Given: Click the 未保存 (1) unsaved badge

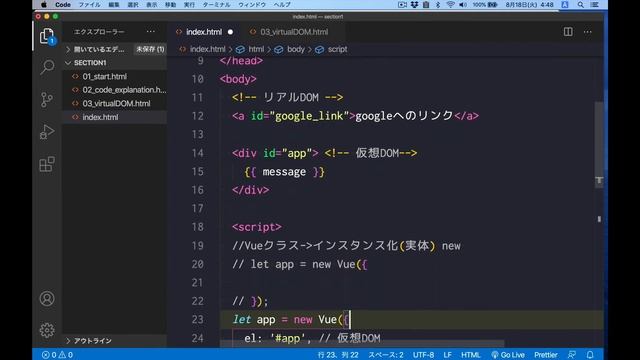Looking at the screenshot, I should (x=150, y=49).
